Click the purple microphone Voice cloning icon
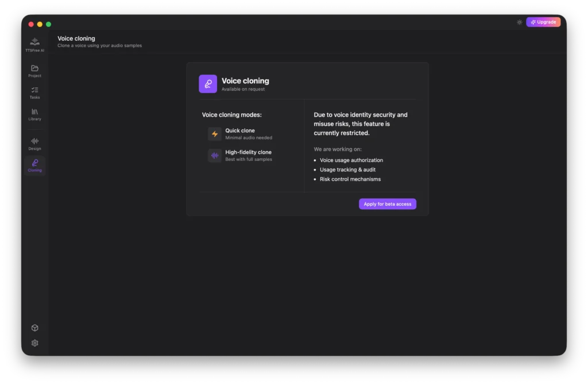This screenshot has height=384, width=588. [x=208, y=84]
